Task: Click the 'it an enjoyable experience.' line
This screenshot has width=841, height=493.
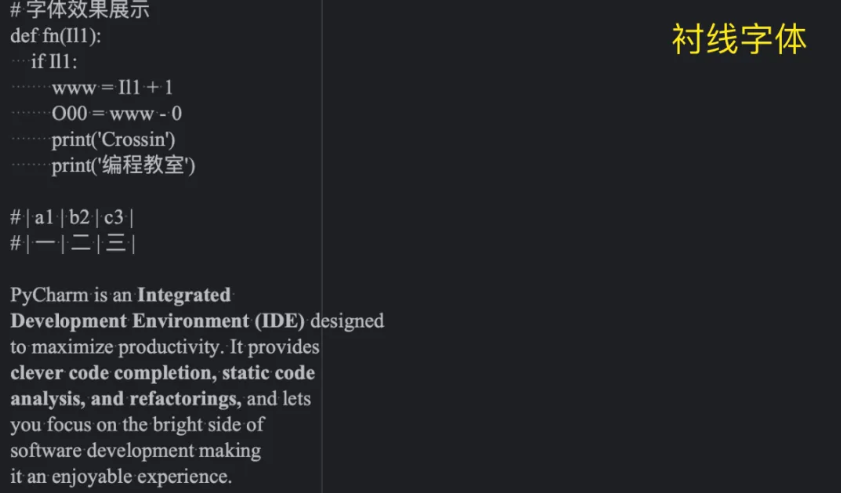Action: (x=121, y=476)
